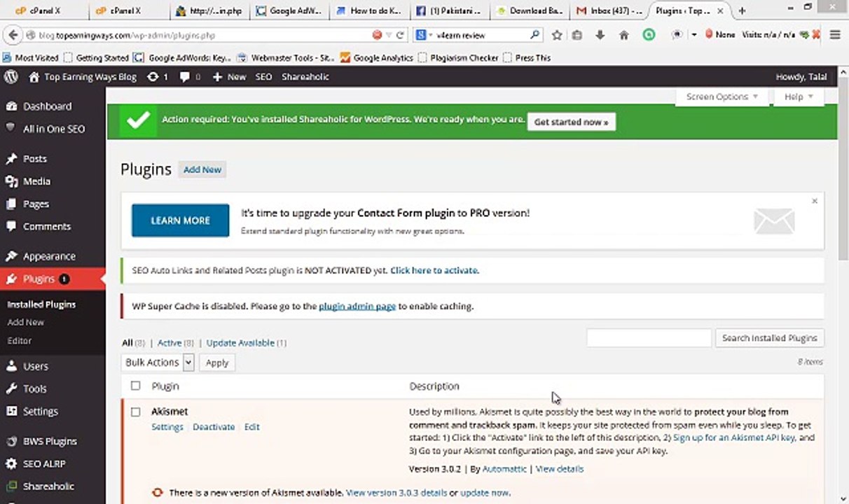Open Posts via the pushpin icon
This screenshot has width=849, height=504.
pos(11,159)
